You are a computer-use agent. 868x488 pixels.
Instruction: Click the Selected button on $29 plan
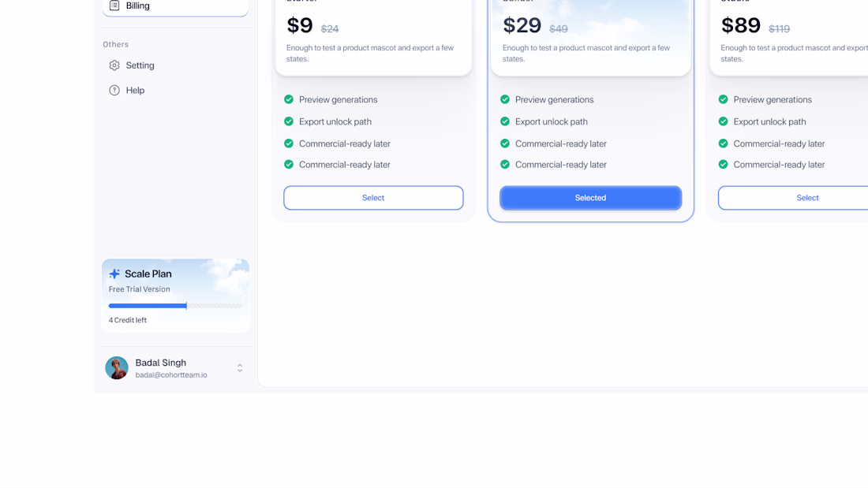point(590,198)
